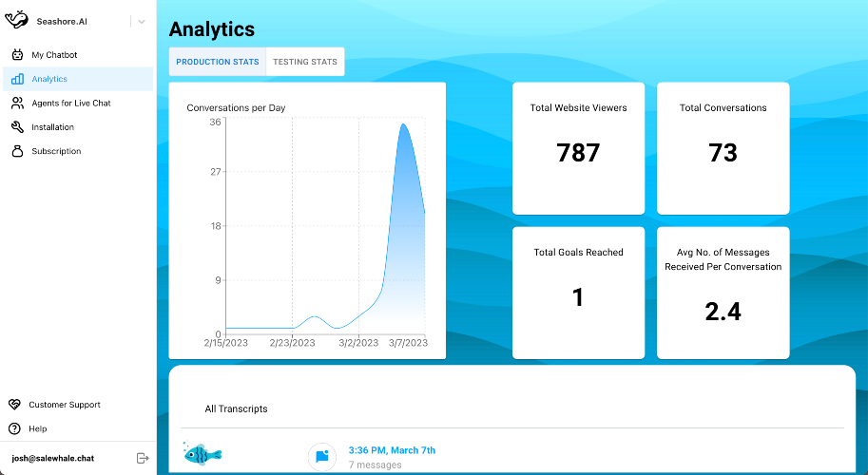This screenshot has width=868, height=475.
Task: Click the Total Conversations label
Action: coord(723,108)
